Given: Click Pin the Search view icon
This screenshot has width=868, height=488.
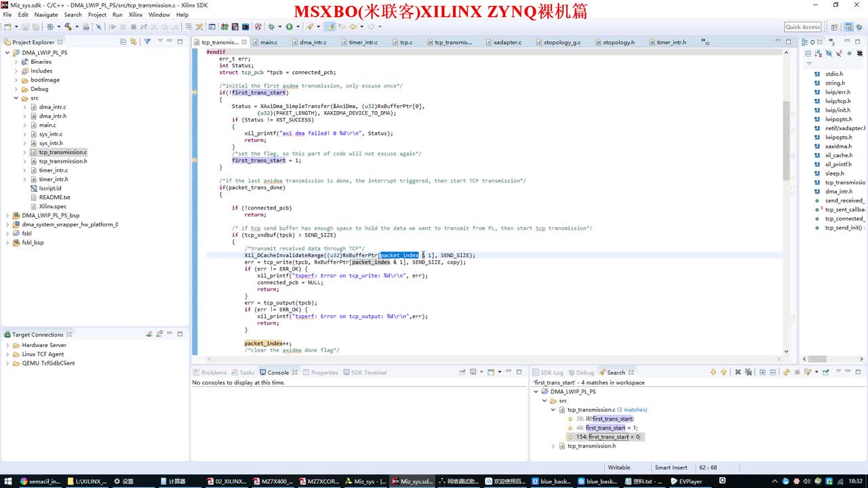Looking at the screenshot, I should tap(825, 372).
